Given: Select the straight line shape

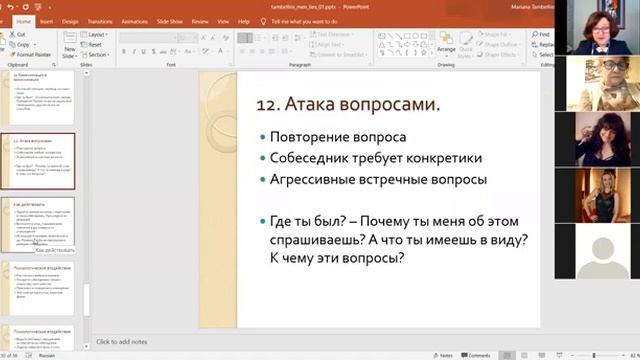Looking at the screenshot, I should (x=390, y=36).
